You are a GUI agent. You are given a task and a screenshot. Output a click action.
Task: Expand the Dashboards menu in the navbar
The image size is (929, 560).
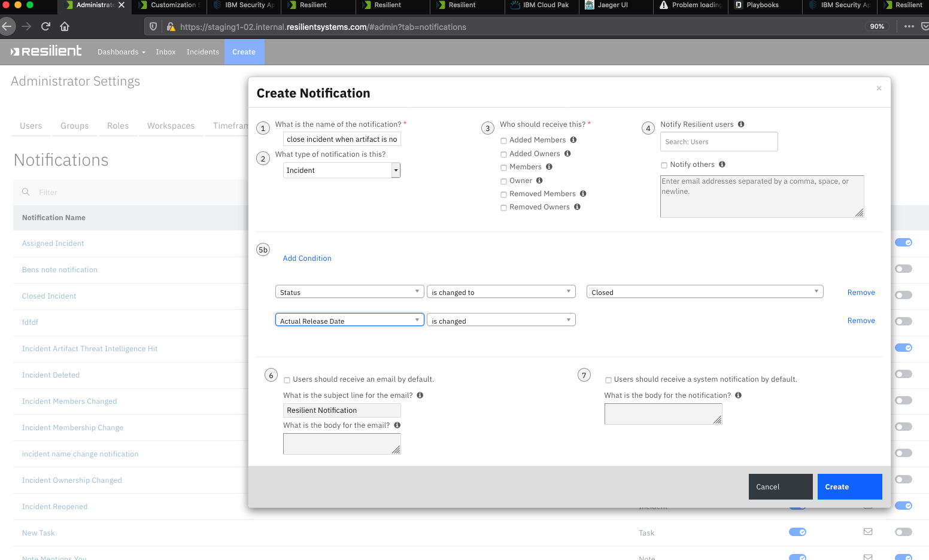[x=122, y=52]
